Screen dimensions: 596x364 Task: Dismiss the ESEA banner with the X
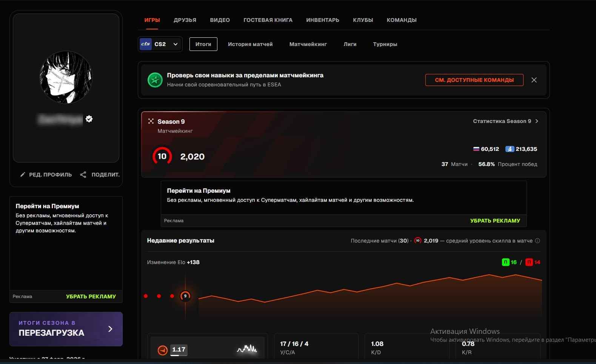pos(534,80)
